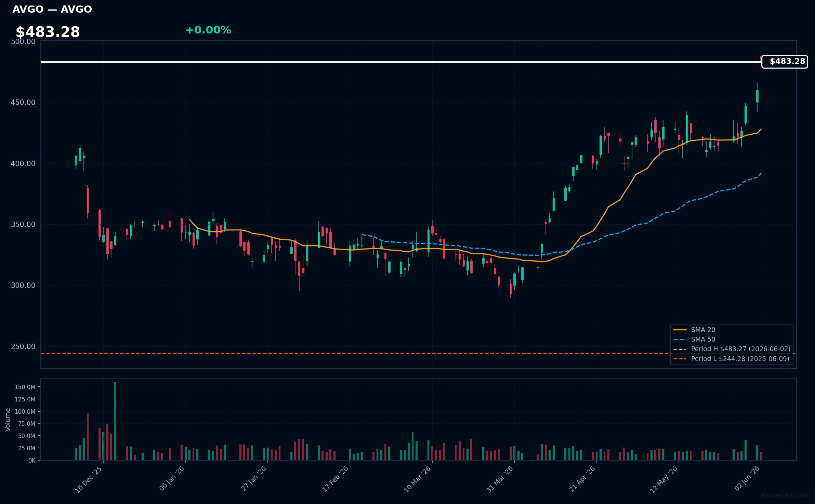Click the rotated "Volume" axis title
The width and height of the screenshot is (815, 504).
pyautogui.click(x=8, y=420)
